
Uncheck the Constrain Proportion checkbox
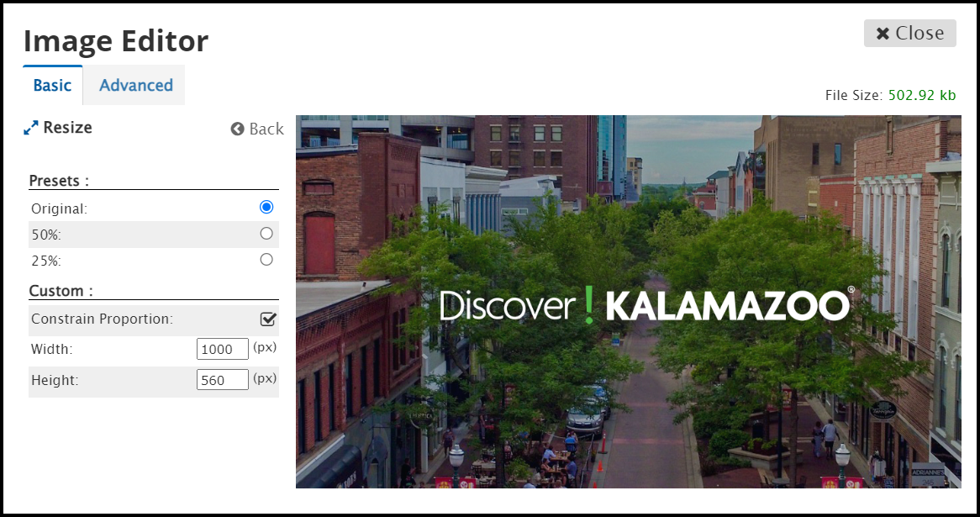268,319
